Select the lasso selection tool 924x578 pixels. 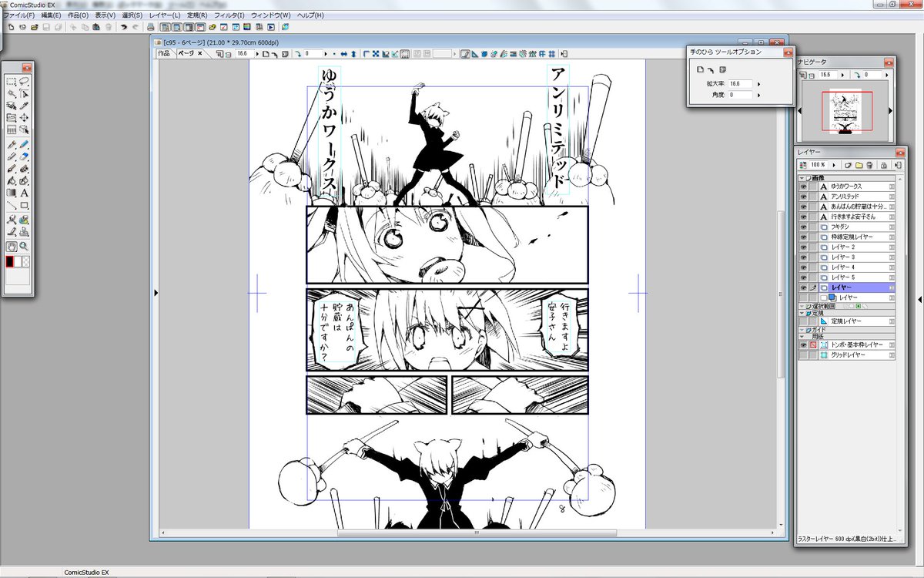click(x=24, y=81)
